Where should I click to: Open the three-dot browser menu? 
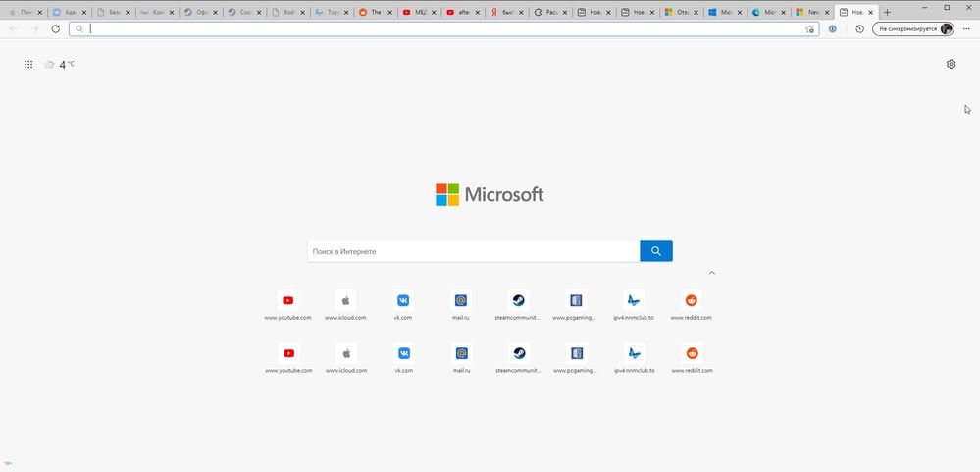pyautogui.click(x=966, y=28)
